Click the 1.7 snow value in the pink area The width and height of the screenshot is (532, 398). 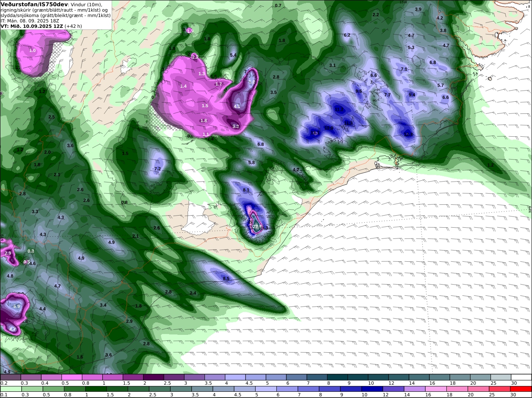click(219, 84)
